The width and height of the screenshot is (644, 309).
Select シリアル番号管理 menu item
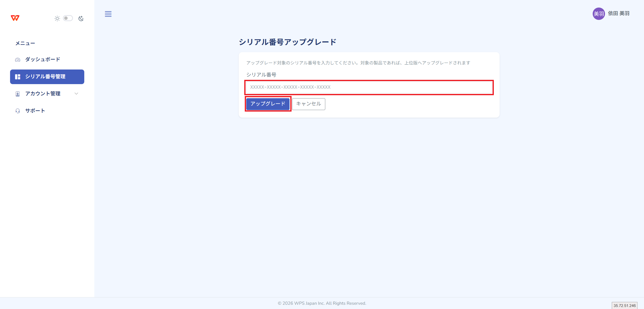click(x=45, y=77)
